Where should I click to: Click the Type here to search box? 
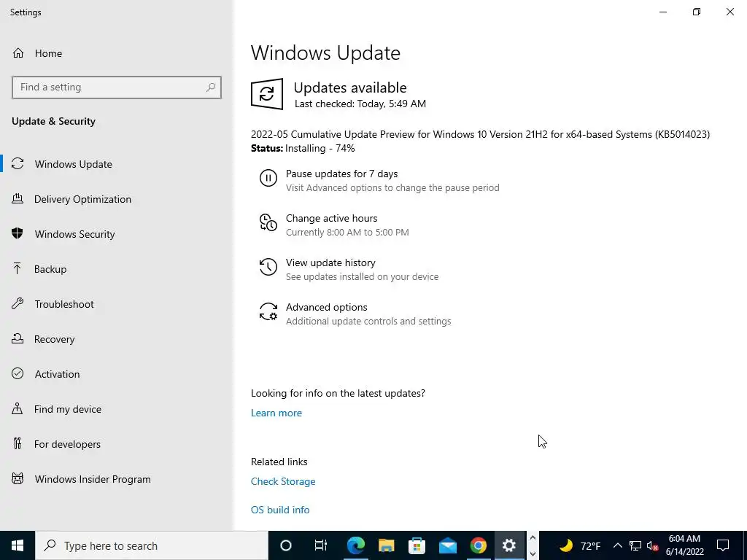(x=152, y=545)
